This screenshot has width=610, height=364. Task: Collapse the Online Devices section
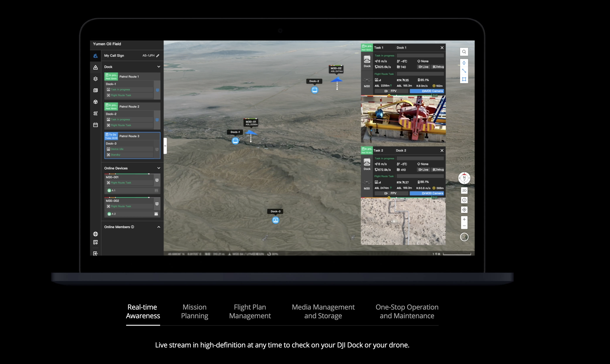coord(159,168)
